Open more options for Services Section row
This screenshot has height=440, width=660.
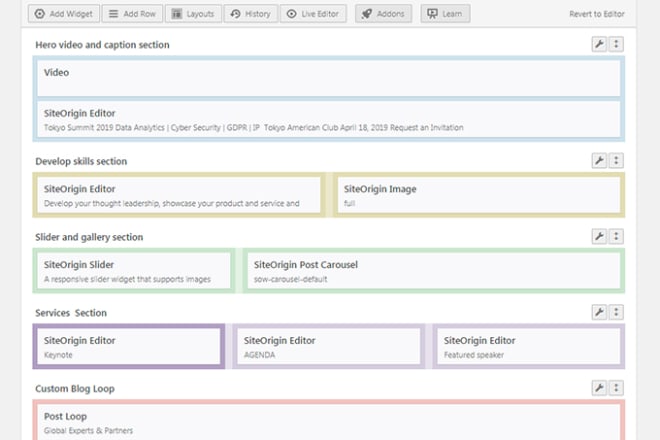click(x=616, y=312)
